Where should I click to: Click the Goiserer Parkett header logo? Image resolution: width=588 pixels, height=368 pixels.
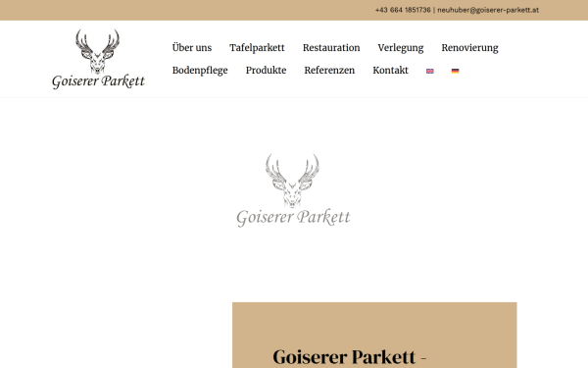98,59
